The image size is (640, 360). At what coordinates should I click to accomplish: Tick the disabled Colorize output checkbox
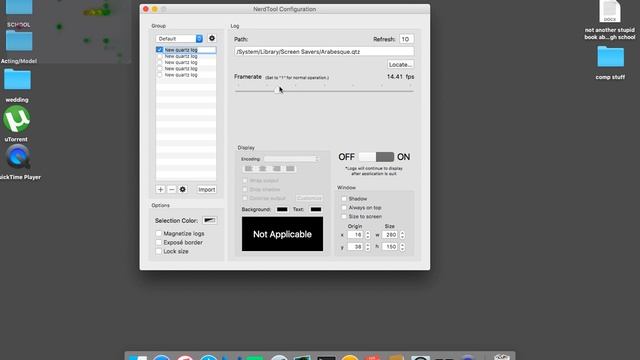(x=245, y=198)
